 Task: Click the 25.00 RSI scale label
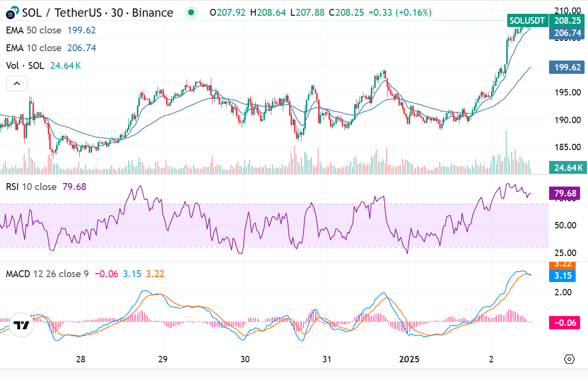coord(565,253)
